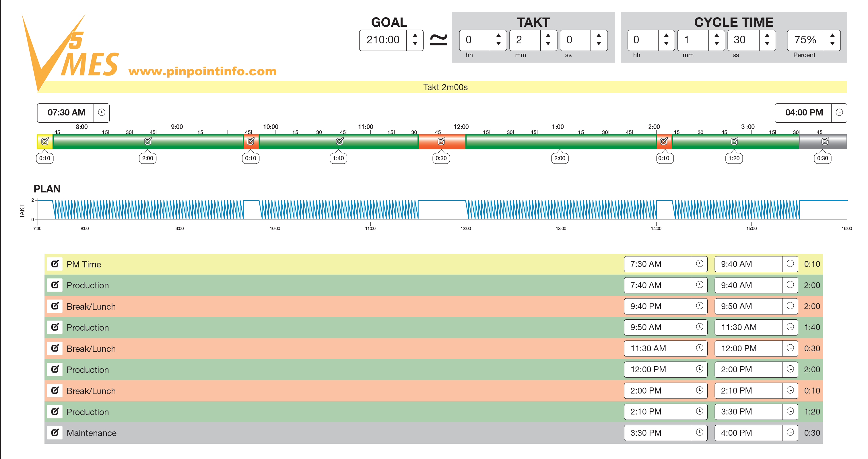Decrease TAKT minutes with down arrow
The image size is (868, 459).
(x=548, y=44)
